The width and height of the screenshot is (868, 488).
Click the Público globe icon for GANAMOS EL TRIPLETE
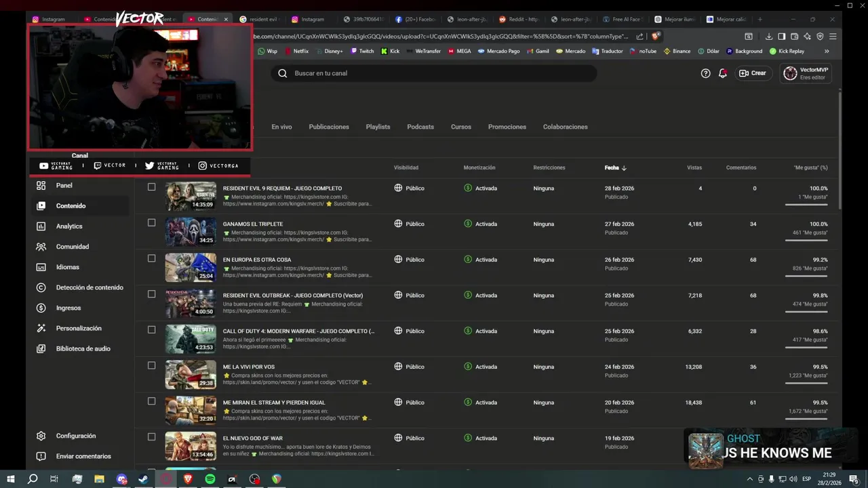coord(398,224)
